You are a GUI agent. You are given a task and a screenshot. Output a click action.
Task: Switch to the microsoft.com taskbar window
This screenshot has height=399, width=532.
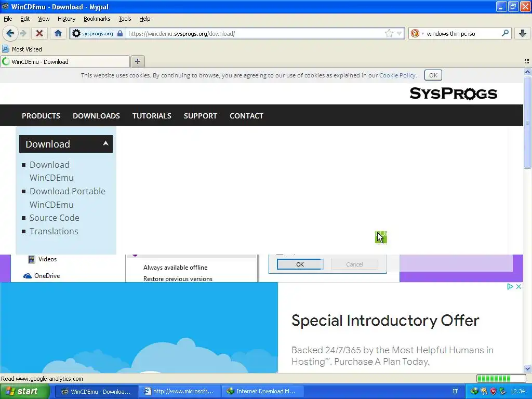tap(180, 392)
